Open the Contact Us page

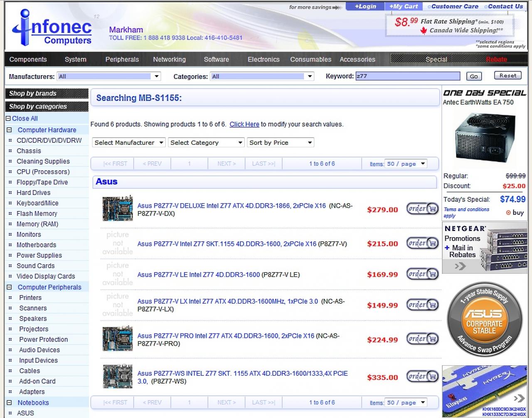point(504,6)
